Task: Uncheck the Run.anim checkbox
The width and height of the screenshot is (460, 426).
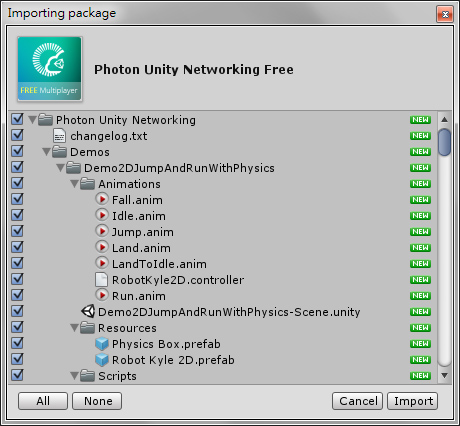Action: pyautogui.click(x=17, y=295)
